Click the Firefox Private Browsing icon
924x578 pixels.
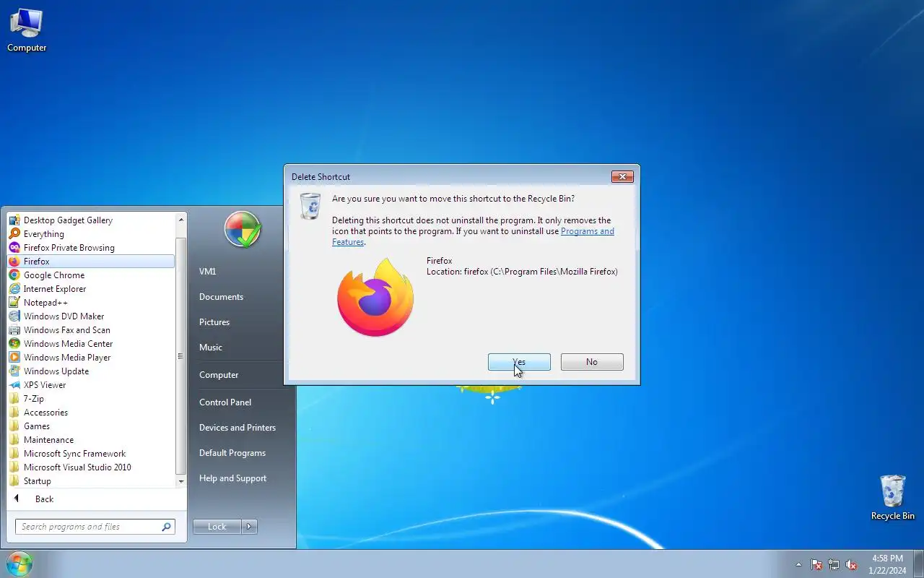tap(14, 248)
